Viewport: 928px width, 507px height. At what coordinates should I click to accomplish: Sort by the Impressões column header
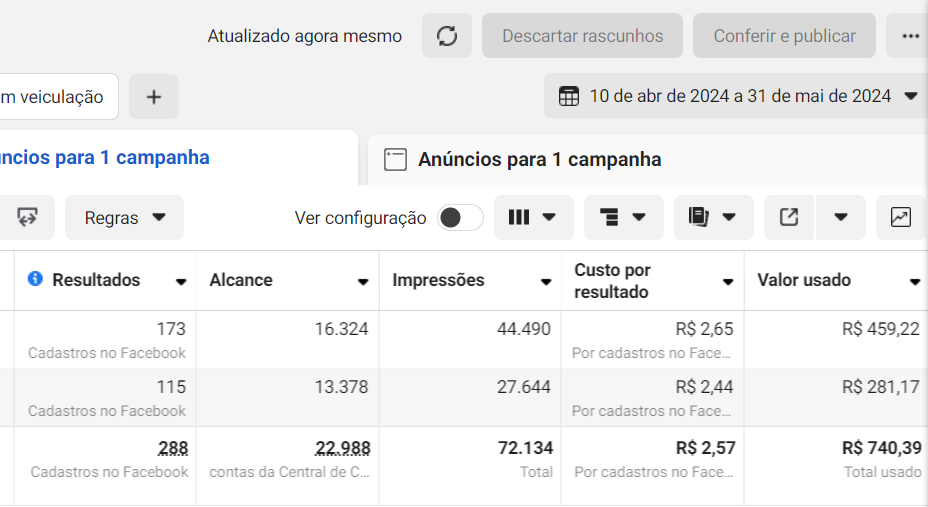[438, 280]
